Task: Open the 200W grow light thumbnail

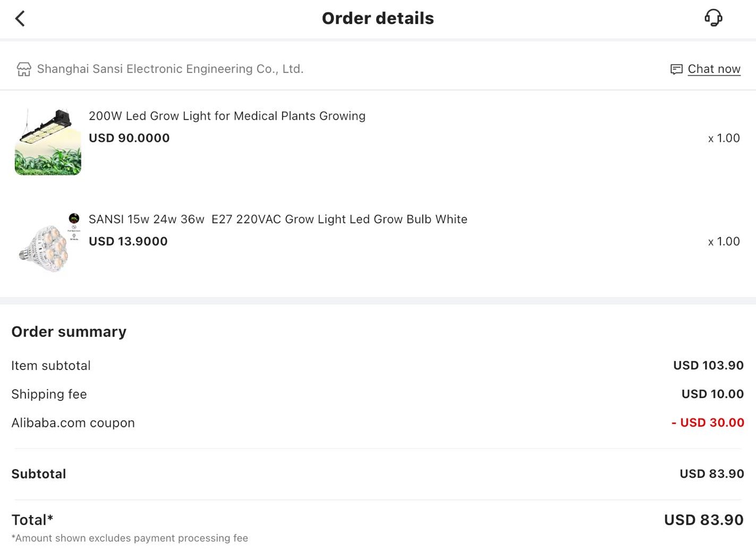Action: point(48,142)
